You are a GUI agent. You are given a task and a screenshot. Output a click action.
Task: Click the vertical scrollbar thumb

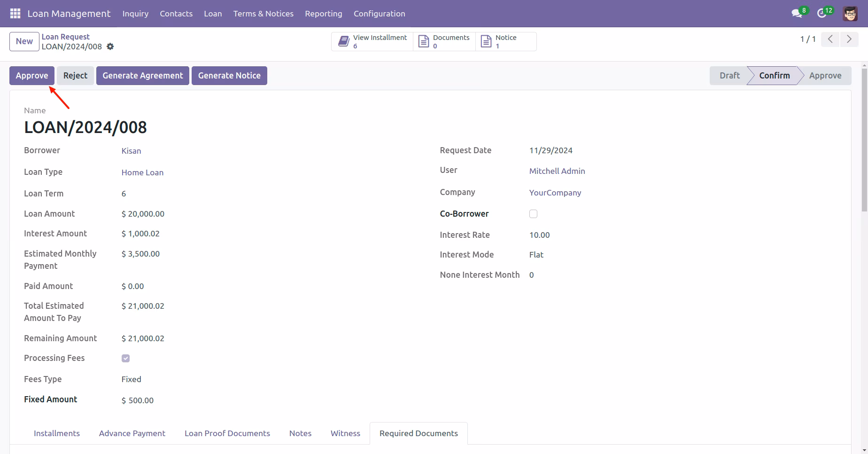(x=864, y=140)
